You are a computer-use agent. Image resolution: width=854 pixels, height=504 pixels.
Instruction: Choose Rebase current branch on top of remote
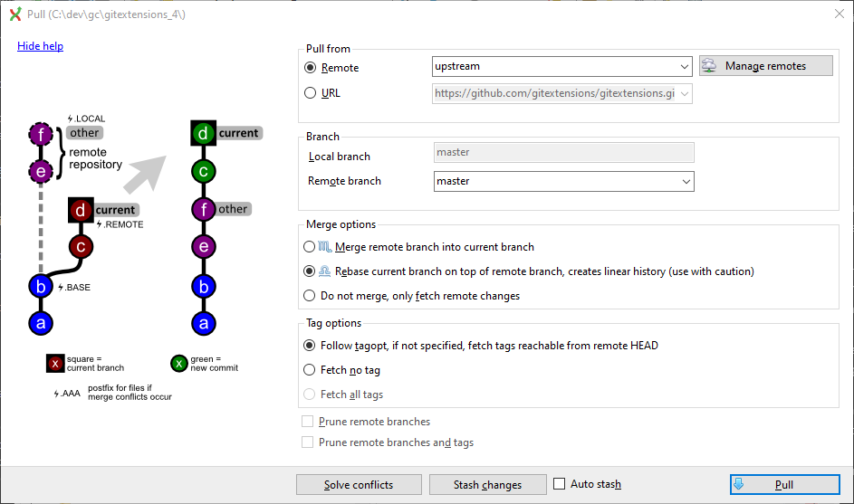(x=310, y=271)
